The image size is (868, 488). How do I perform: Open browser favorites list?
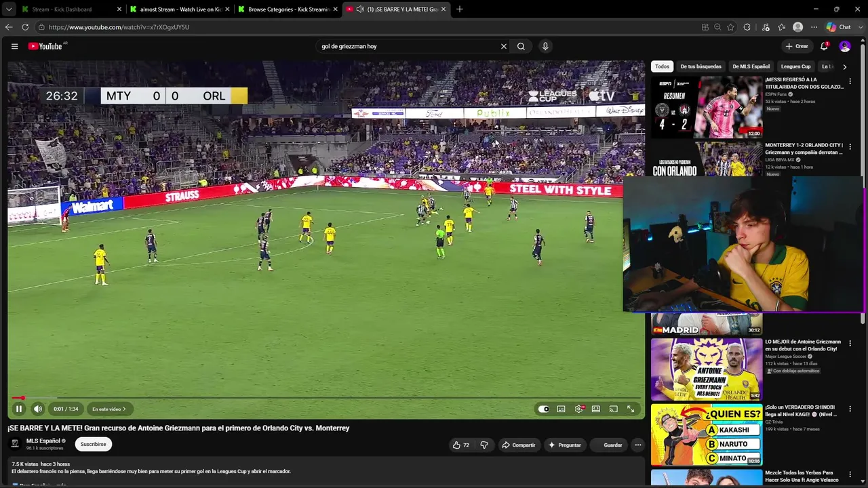(x=782, y=27)
